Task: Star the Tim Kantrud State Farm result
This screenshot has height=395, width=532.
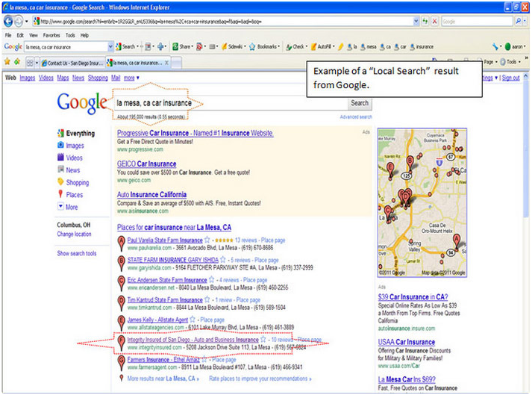Action: pos(207,299)
